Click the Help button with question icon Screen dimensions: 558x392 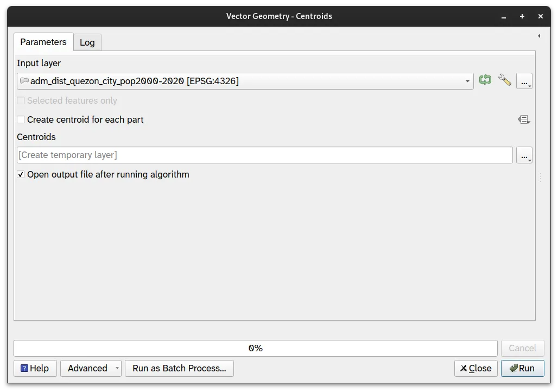(35, 368)
